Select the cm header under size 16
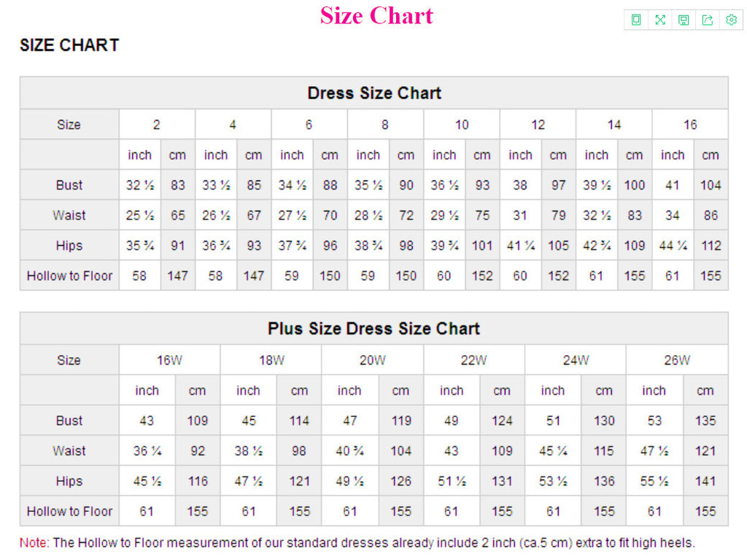The height and width of the screenshot is (560, 747). pos(711,155)
